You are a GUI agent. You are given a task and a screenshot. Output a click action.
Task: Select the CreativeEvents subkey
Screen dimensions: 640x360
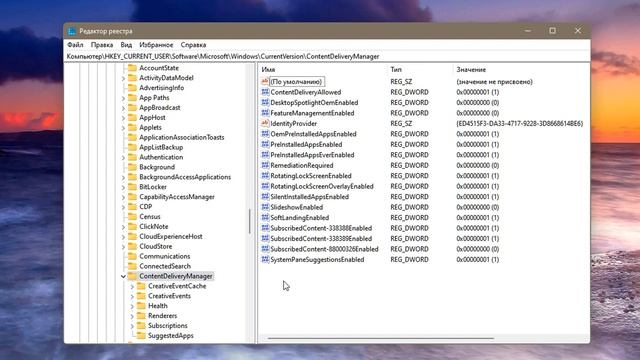tap(169, 296)
